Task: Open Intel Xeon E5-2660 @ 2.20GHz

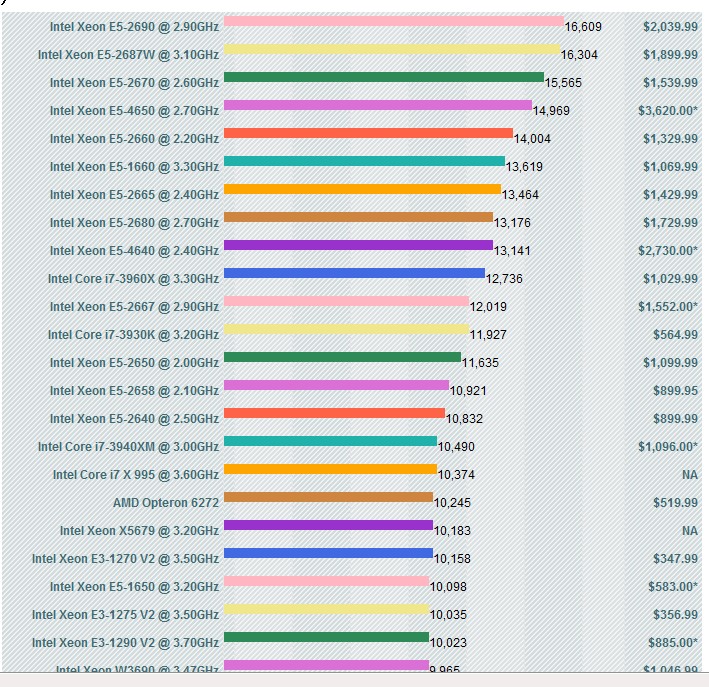Action: [134, 139]
